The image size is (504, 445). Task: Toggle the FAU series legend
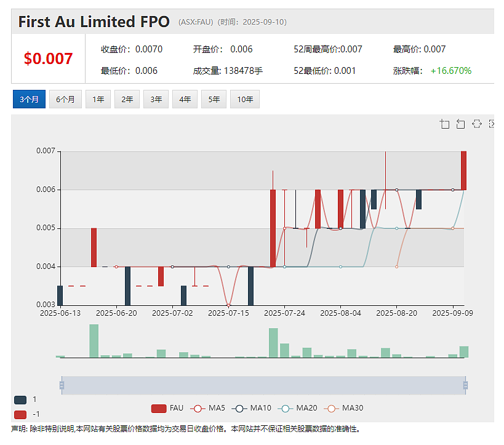coord(167,408)
